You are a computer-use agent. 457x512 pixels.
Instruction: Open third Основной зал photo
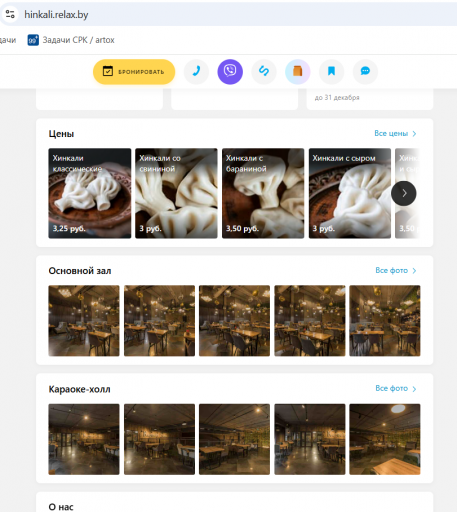(x=234, y=321)
